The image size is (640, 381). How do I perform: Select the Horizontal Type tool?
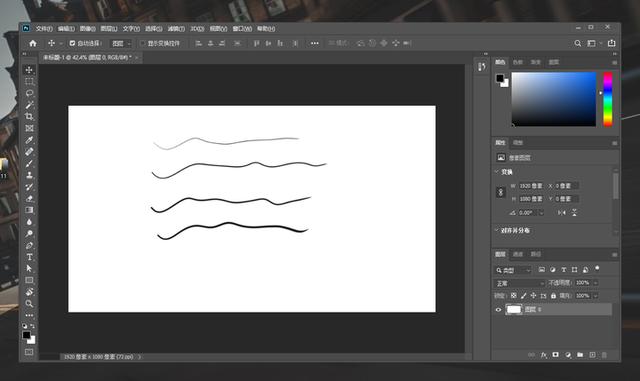pos(29,257)
